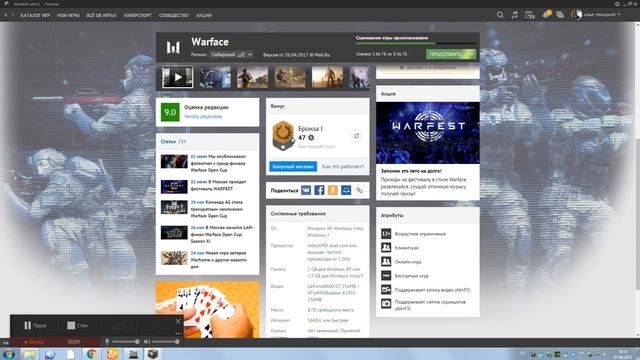This screenshot has width=640, height=360.
Task: Open the search icon in top bar
Action: click(x=500, y=15)
